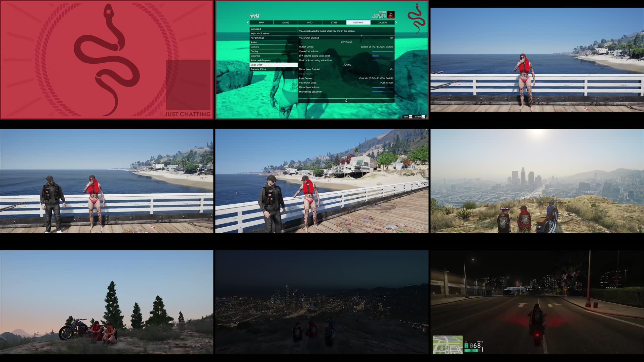
Task: Select Keyboard / Mouse settings
Action: [273, 33]
